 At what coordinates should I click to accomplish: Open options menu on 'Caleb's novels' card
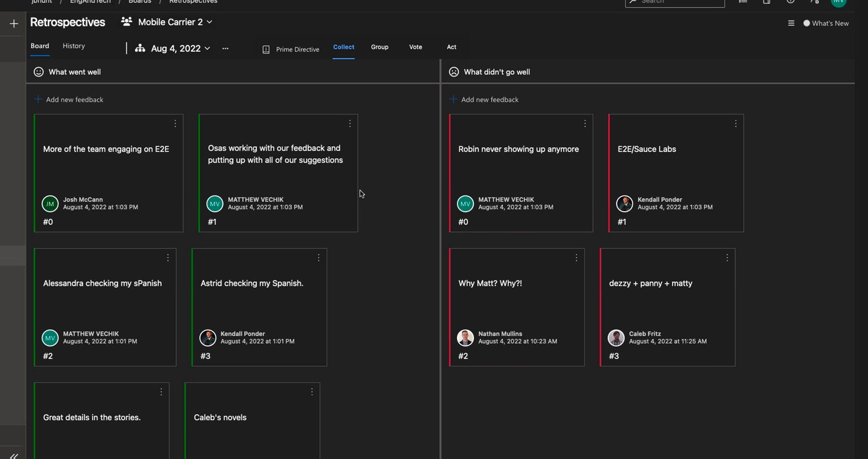(x=312, y=392)
